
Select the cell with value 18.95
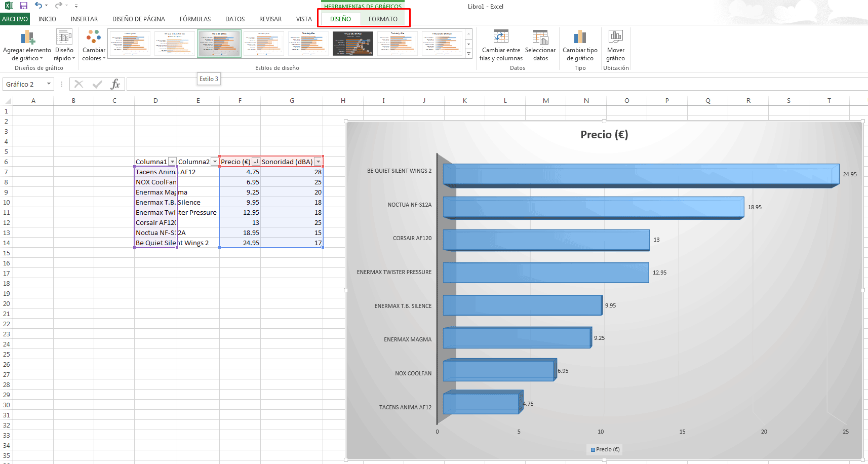[240, 233]
